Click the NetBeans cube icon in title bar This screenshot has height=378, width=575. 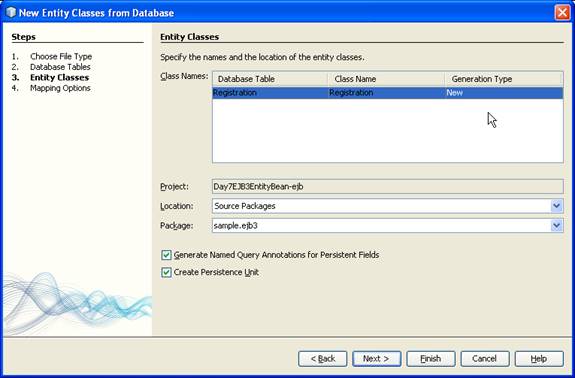click(x=11, y=12)
